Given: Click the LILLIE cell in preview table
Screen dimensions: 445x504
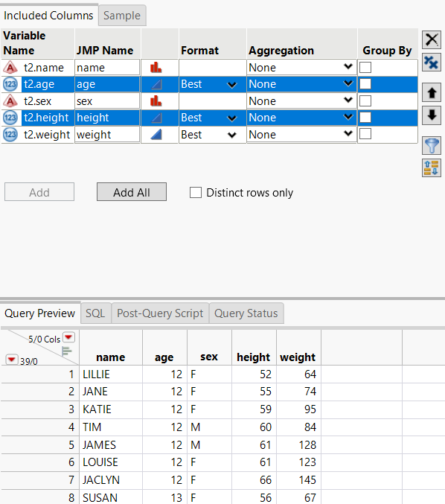Looking at the screenshot, I should (x=111, y=374).
